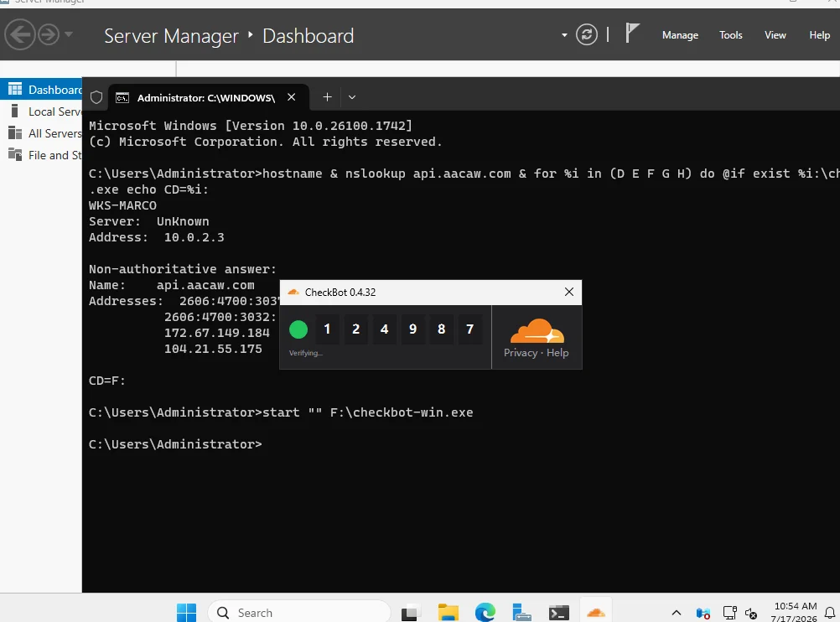Select File and Storage Services sidebar item
Viewport: 840px width, 622px height.
click(41, 155)
